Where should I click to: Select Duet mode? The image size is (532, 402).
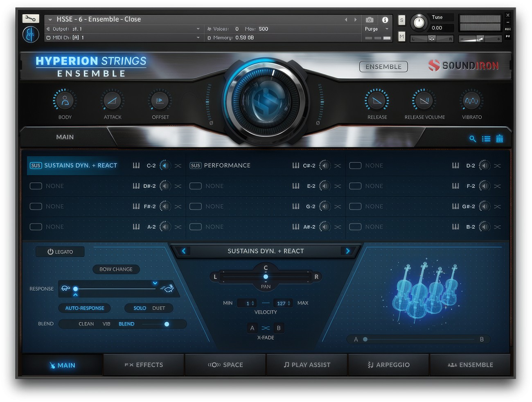point(159,308)
